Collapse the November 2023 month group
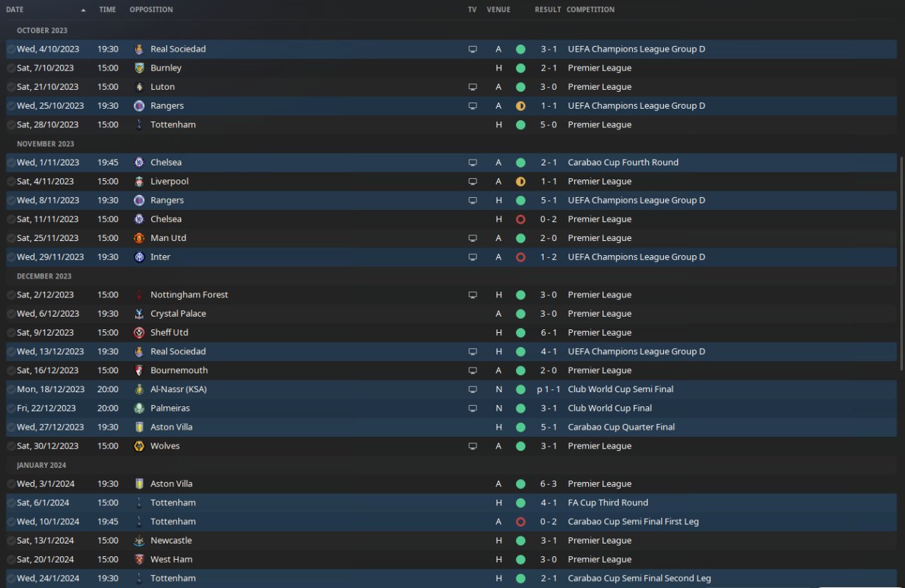 click(45, 143)
